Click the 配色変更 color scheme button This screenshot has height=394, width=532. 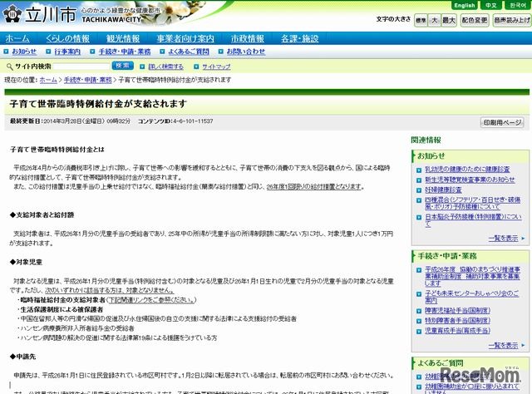pyautogui.click(x=475, y=20)
